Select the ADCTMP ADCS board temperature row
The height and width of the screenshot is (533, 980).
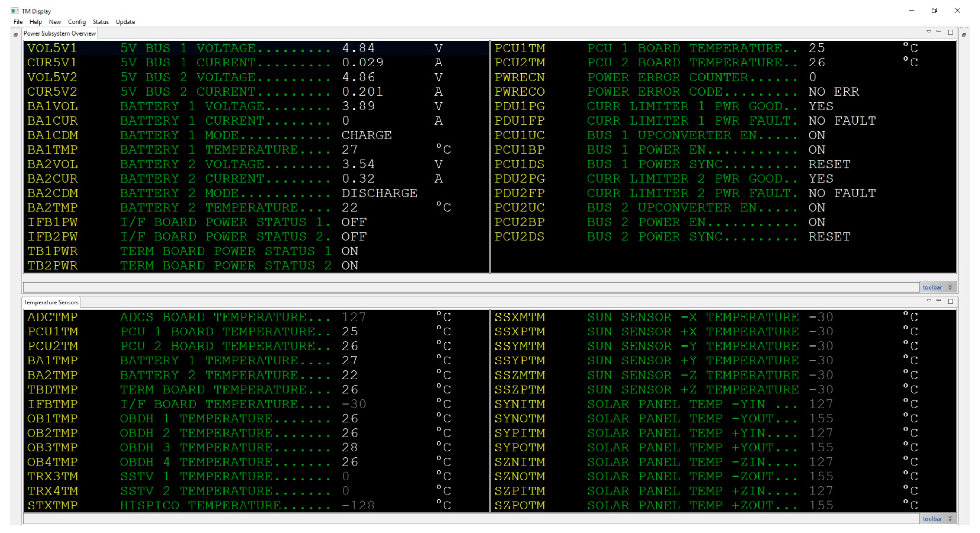257,317
